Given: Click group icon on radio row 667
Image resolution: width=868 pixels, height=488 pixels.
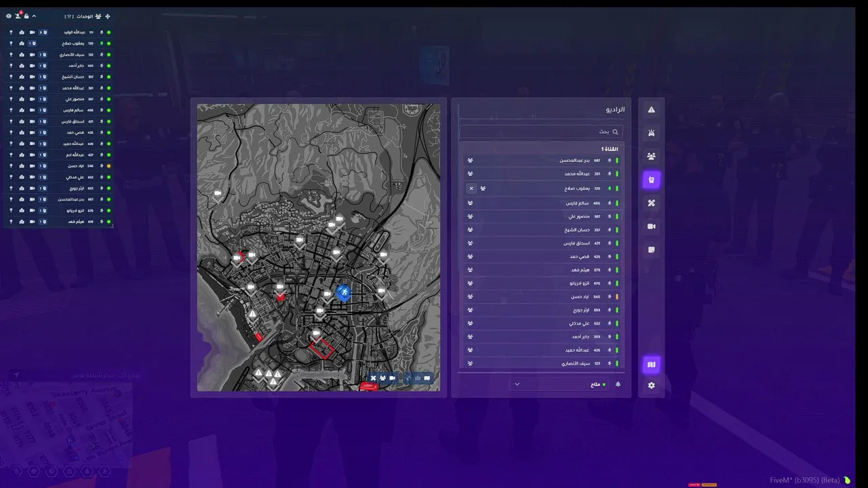Looking at the screenshot, I should [x=471, y=161].
